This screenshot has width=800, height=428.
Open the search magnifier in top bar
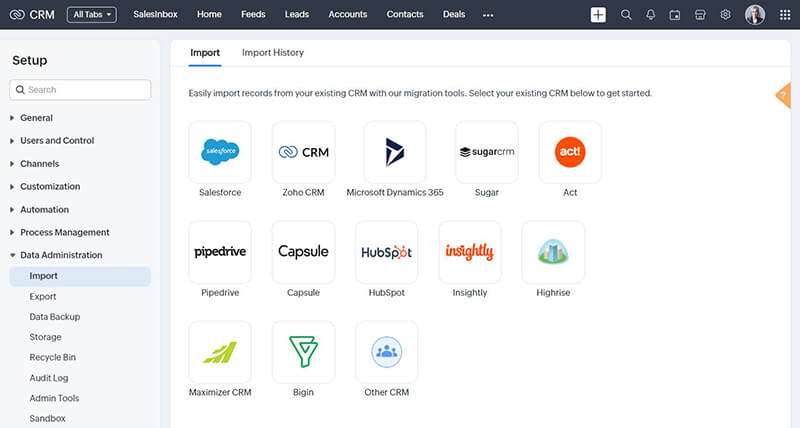[626, 15]
